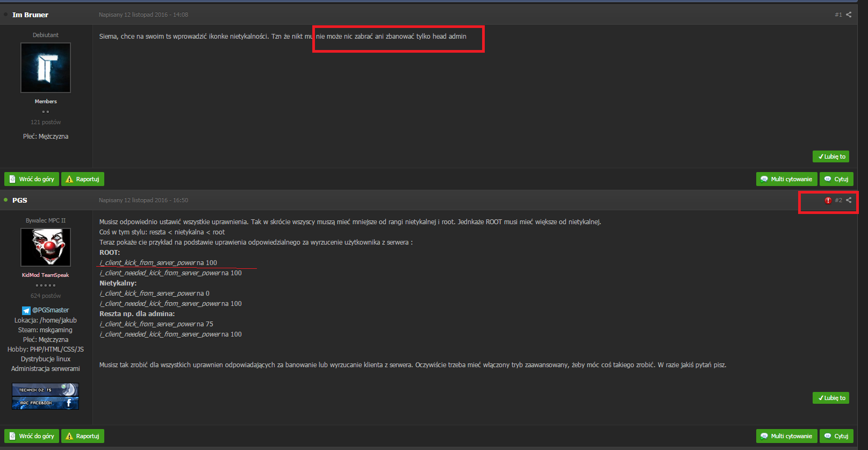Image resolution: width=868 pixels, height=450 pixels.
Task: Click Lubię to on Im Bruner's post
Action: pyautogui.click(x=831, y=156)
